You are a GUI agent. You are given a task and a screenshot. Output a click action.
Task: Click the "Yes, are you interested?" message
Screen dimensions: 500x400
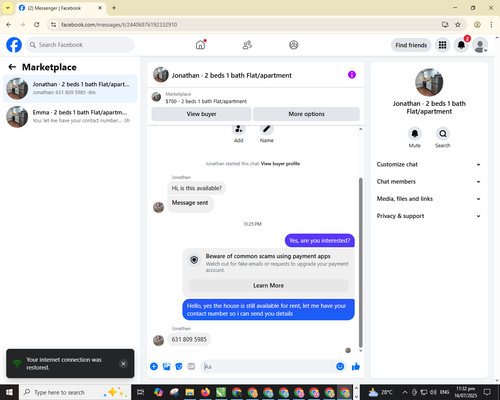(320, 241)
